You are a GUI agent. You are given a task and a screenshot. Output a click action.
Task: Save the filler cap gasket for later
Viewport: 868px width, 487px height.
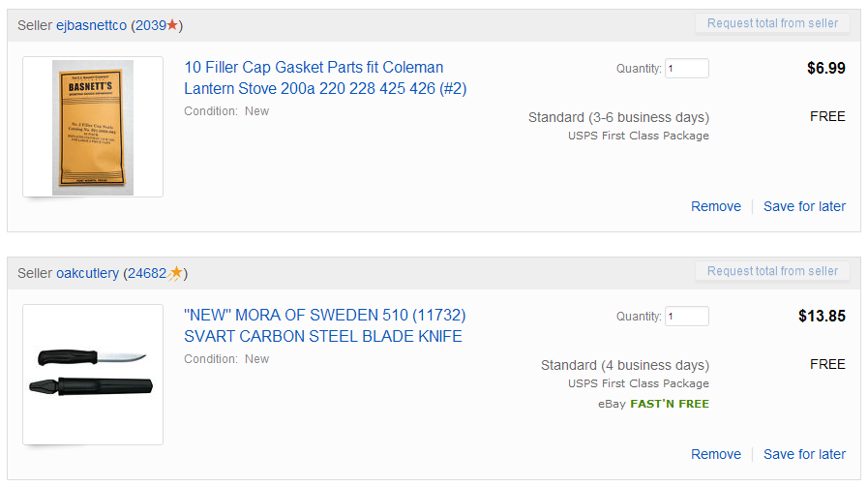pyautogui.click(x=804, y=206)
